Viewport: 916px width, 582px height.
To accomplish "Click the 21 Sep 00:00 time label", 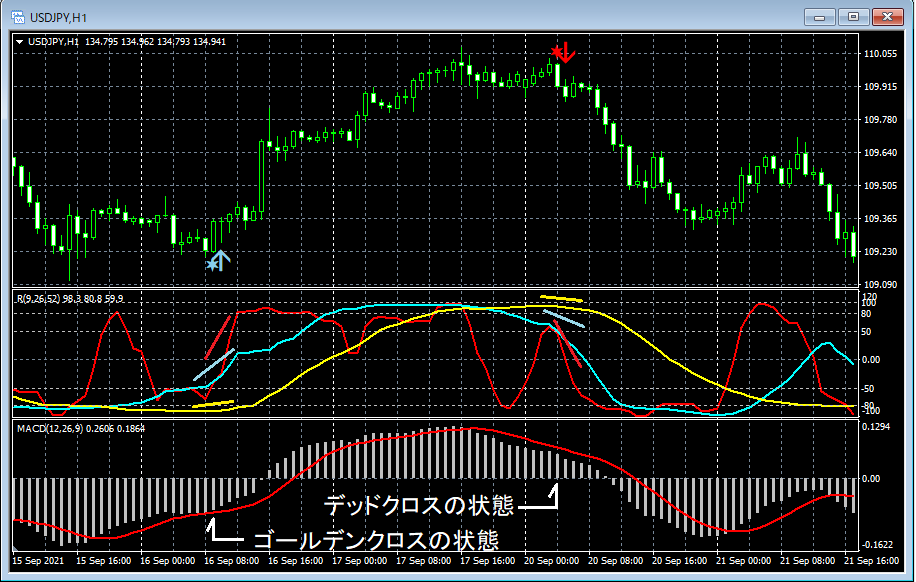I will point(743,560).
